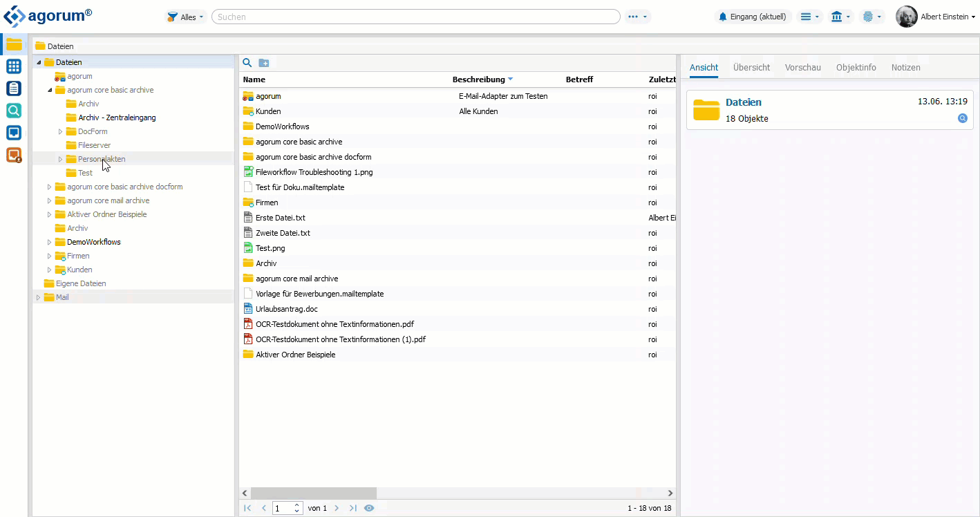This screenshot has height=517, width=980.
Task: Open the apps grid sidebar icon
Action: pos(14,66)
